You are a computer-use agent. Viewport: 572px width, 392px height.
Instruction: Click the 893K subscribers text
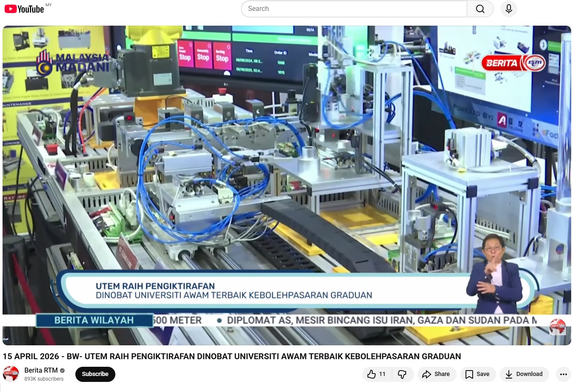click(x=44, y=379)
